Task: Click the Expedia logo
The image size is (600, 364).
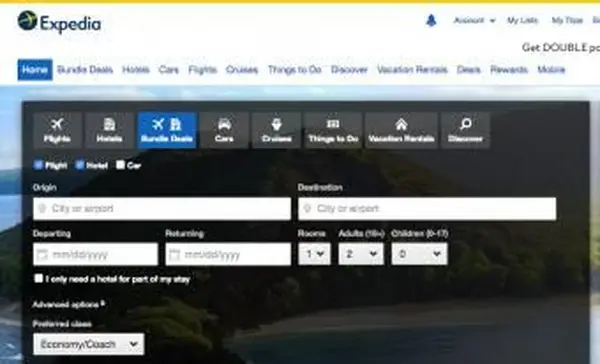Action: coord(59,22)
